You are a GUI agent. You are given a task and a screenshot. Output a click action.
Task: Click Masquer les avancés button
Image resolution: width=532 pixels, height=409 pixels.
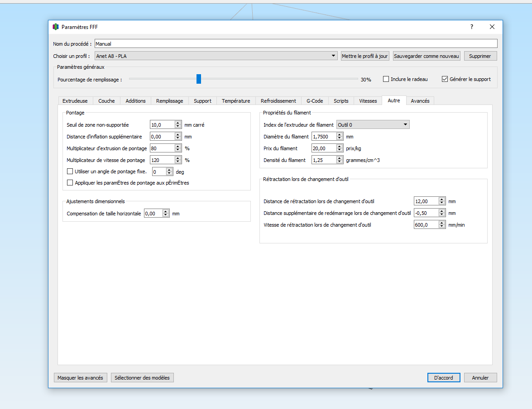[x=81, y=377]
